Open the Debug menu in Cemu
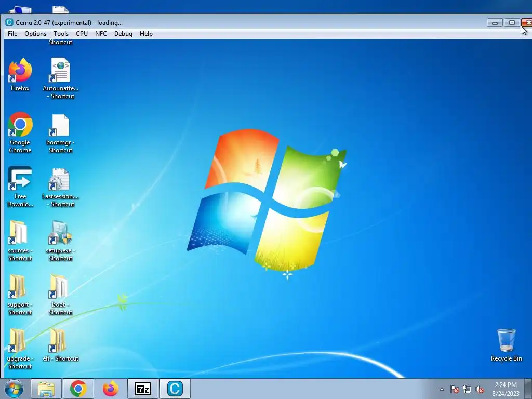 [x=123, y=34]
